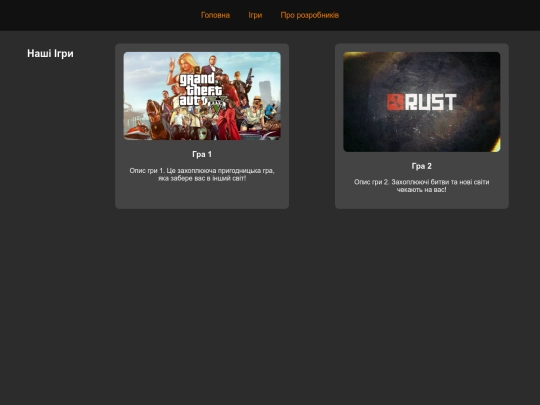Click the Наші Ігри heading

50,53
